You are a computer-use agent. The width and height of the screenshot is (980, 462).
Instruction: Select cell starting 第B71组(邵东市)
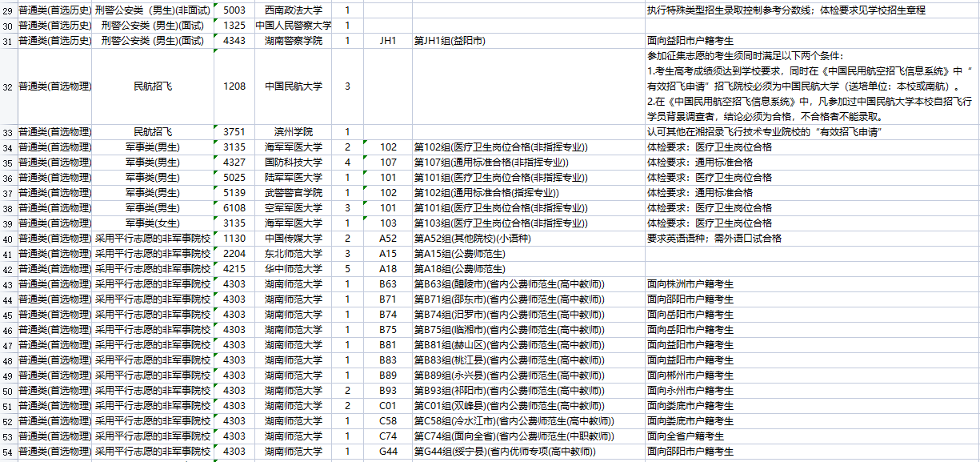(x=529, y=299)
